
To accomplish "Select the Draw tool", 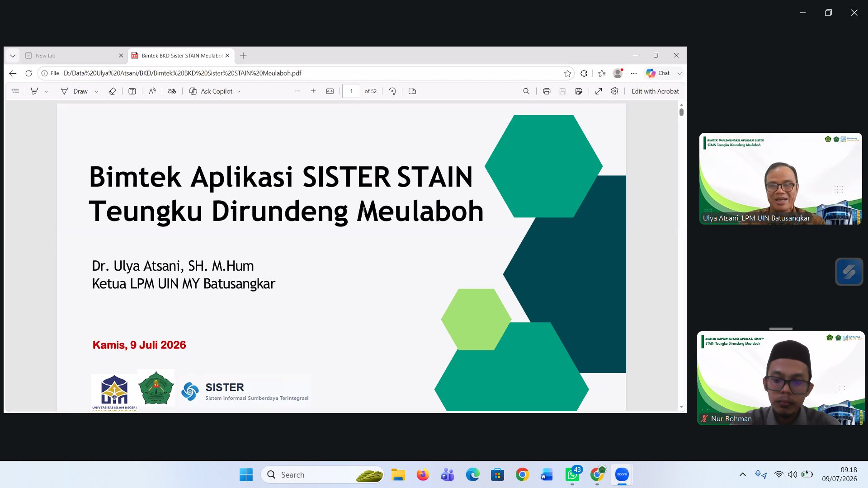I will click(74, 91).
